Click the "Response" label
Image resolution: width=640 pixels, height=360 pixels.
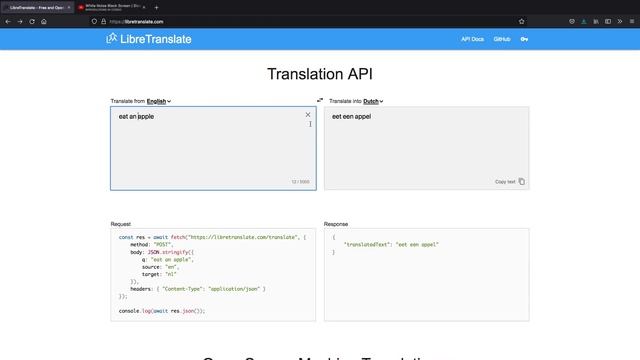tap(336, 224)
